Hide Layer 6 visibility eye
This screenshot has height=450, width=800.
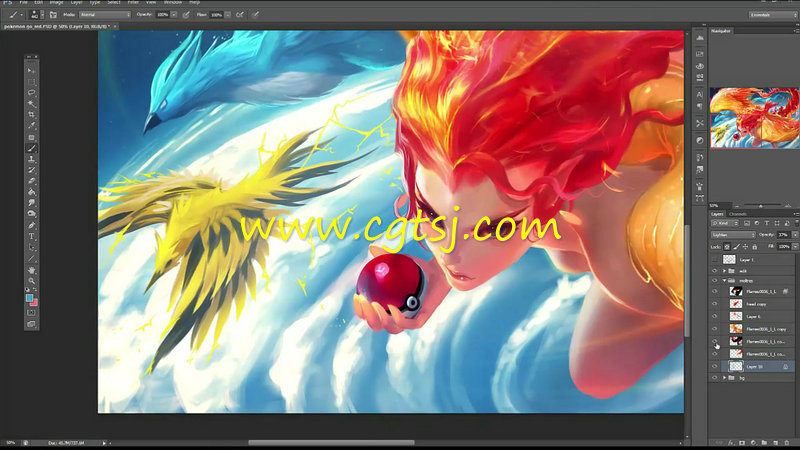point(714,316)
